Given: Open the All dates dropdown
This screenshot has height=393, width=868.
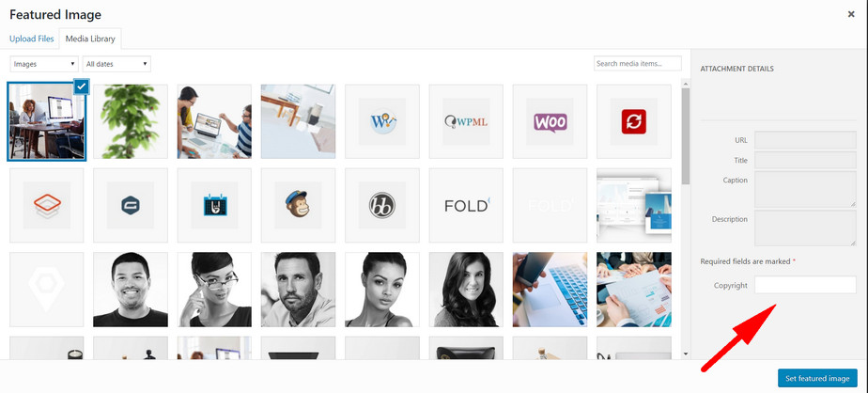Looking at the screenshot, I should tap(116, 64).
